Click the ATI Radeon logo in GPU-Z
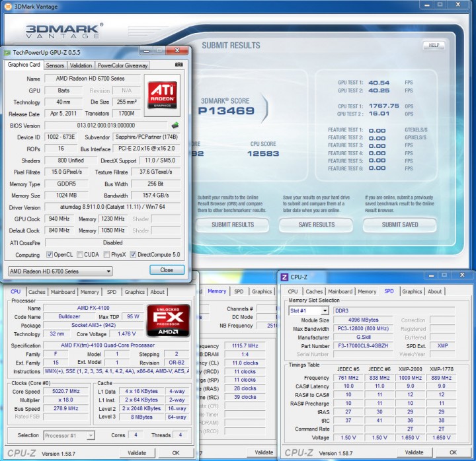476x461 pixels. pos(163,95)
